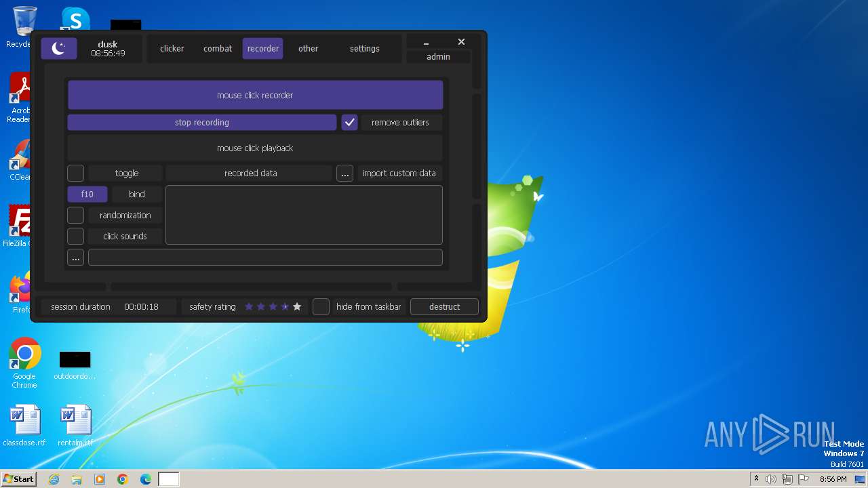This screenshot has width=868, height=488.
Task: Click the mouse click playback header
Action: click(x=255, y=148)
